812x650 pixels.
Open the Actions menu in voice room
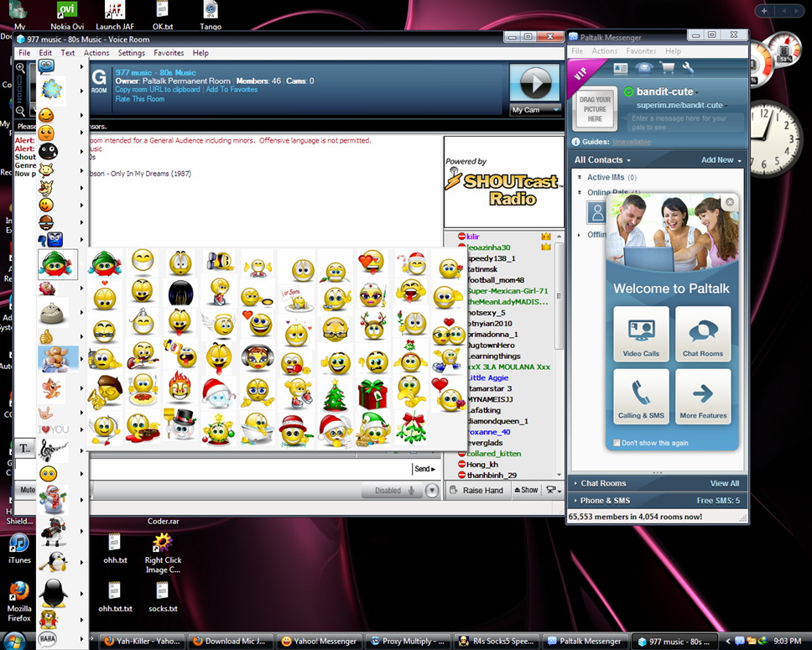(96, 53)
